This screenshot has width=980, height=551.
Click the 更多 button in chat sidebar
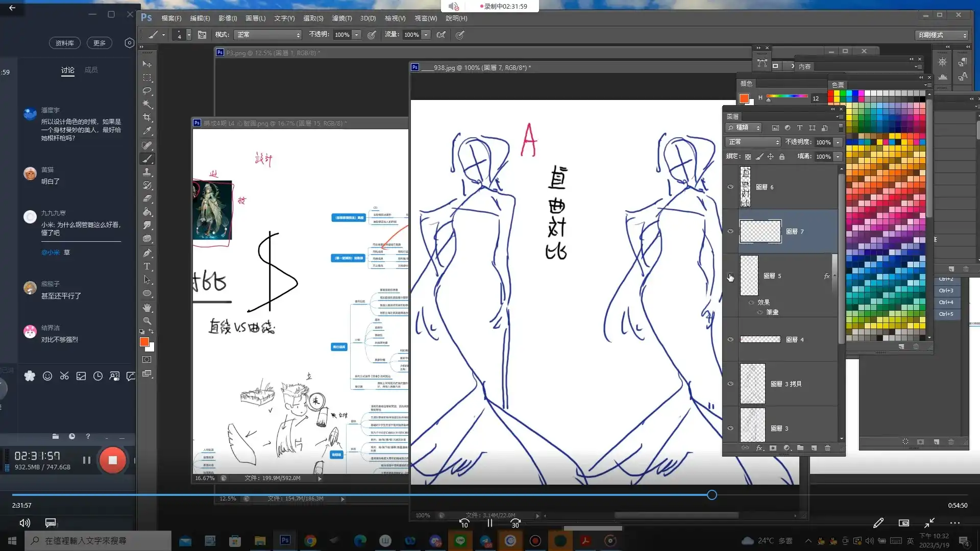point(99,43)
